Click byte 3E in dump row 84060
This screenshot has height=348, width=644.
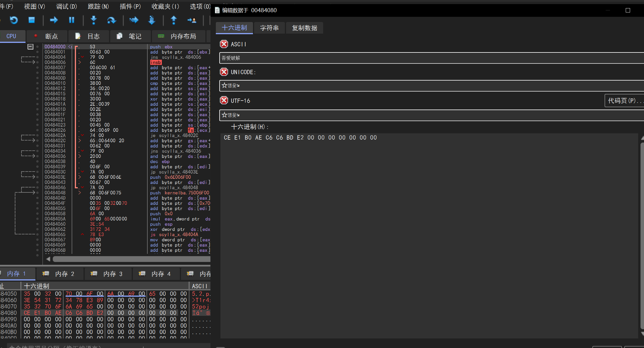pyautogui.click(x=27, y=300)
